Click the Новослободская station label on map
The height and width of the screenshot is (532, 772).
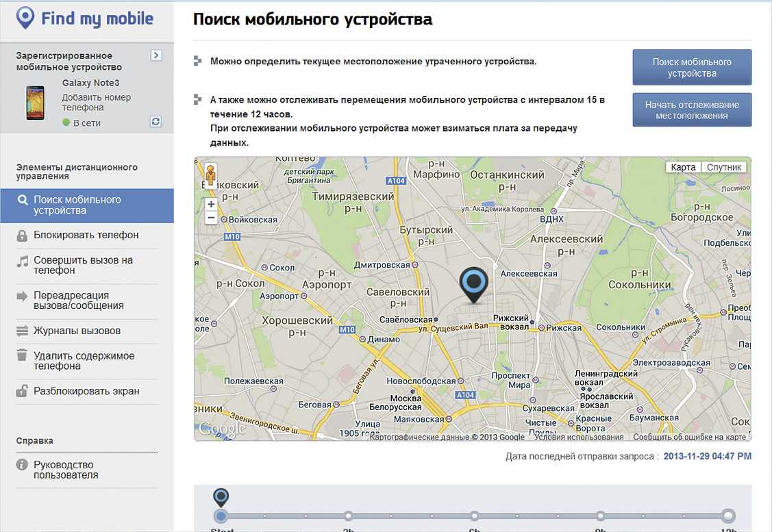(x=421, y=381)
